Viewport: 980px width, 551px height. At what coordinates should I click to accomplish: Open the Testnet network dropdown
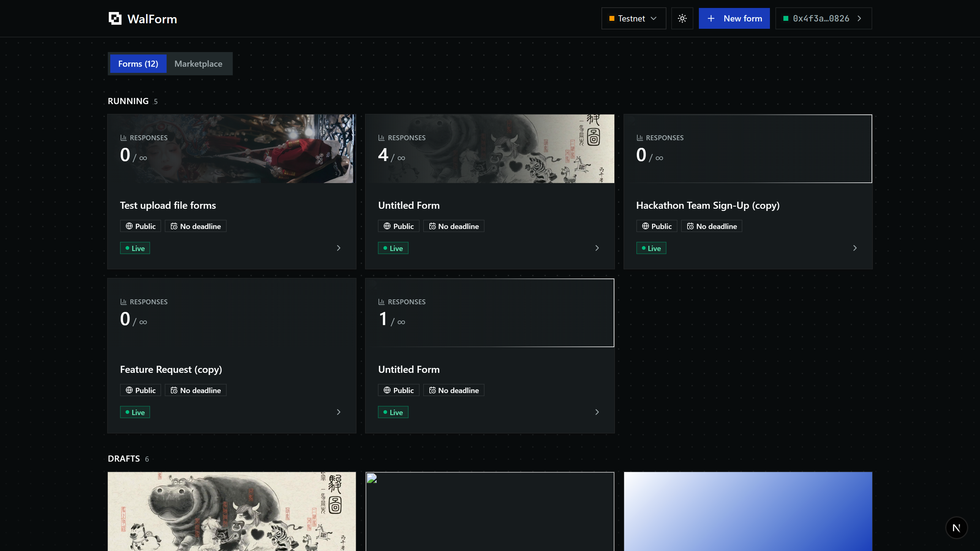coord(633,18)
